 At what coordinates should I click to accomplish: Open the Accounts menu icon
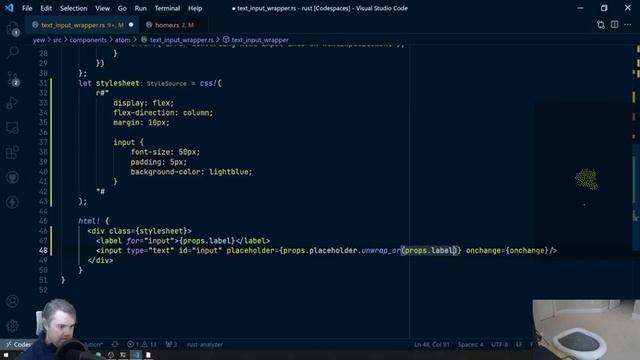(x=13, y=301)
